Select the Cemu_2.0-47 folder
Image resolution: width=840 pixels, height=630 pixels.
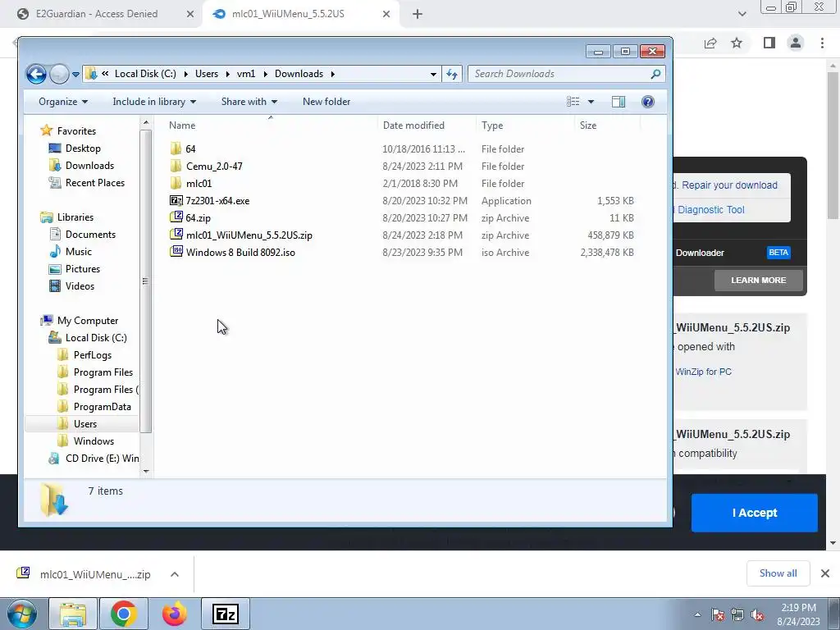pos(214,166)
